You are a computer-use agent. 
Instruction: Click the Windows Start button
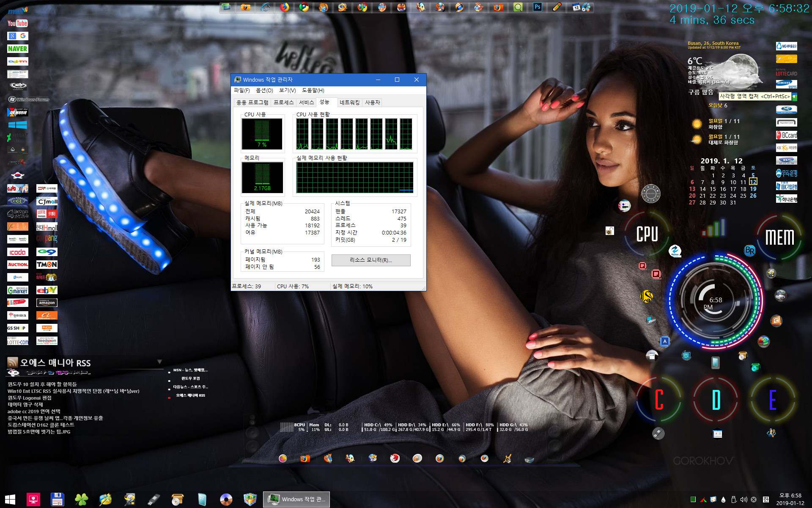click(10, 500)
